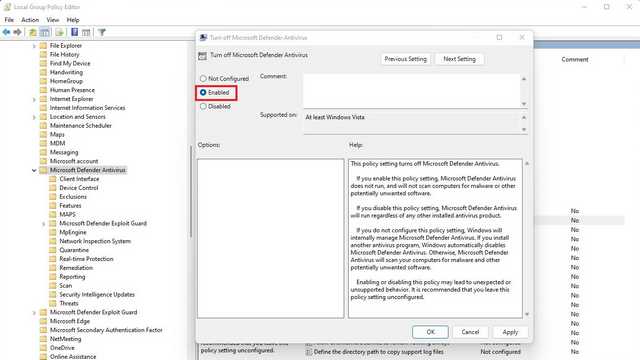
Task: Click the Next Setting button
Action: pyautogui.click(x=459, y=59)
